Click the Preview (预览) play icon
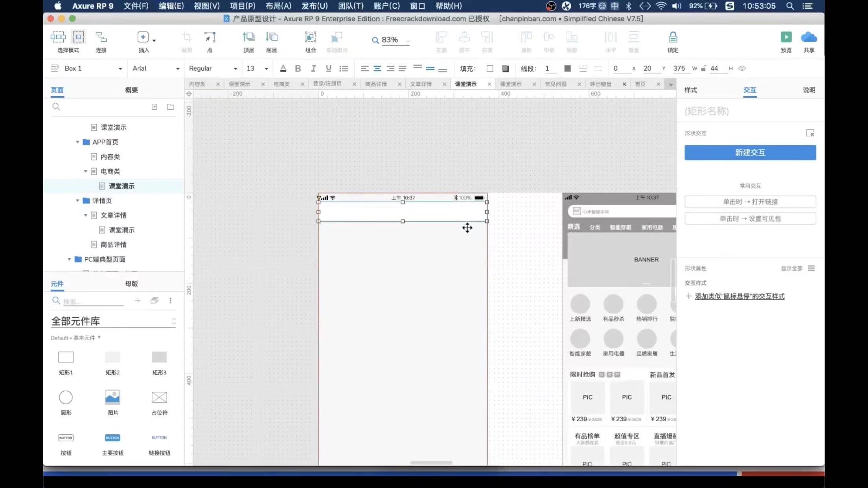This screenshot has width=868, height=488. 786,37
